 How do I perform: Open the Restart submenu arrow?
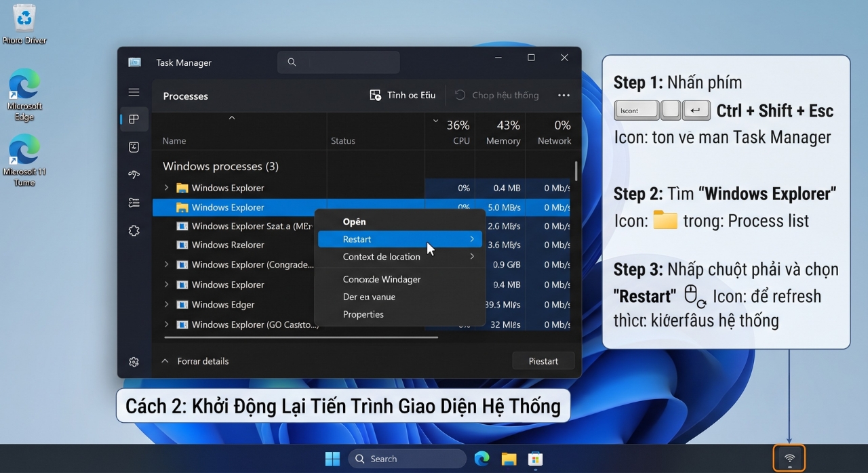(472, 239)
